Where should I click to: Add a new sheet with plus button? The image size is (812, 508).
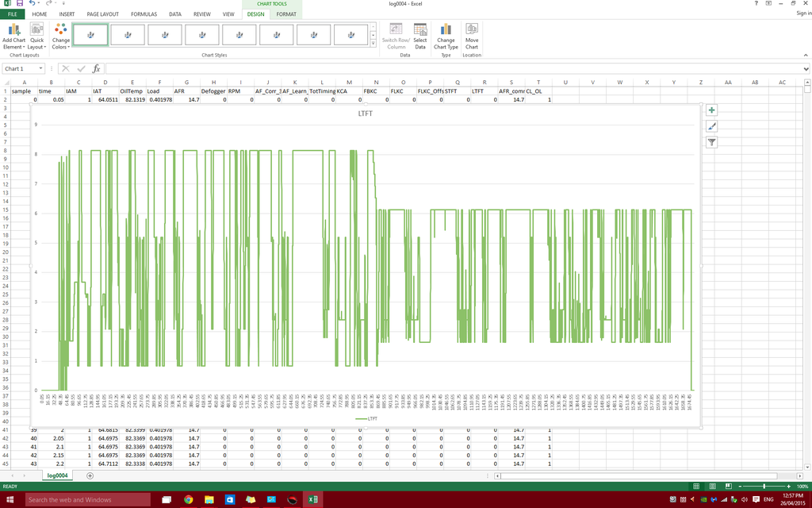(x=90, y=475)
